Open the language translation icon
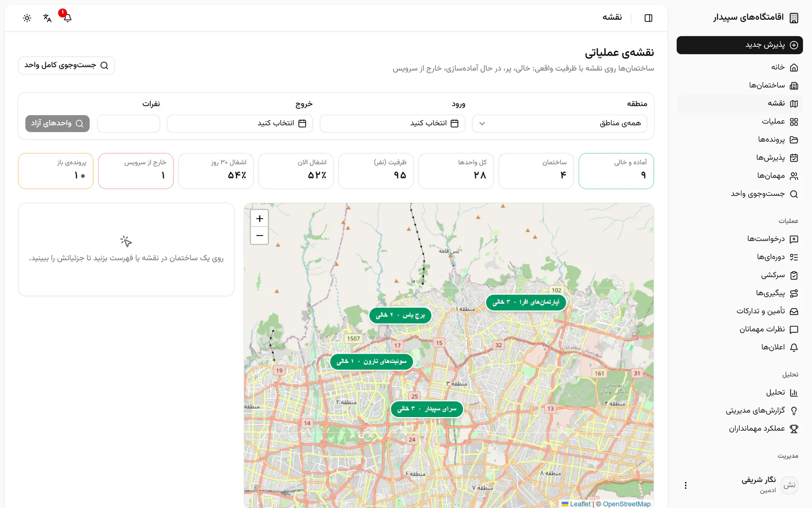812x508 pixels. [x=47, y=18]
